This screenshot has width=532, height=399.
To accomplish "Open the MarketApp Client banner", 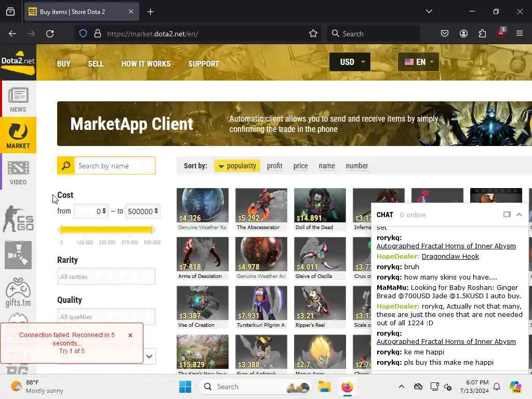I will [x=295, y=124].
